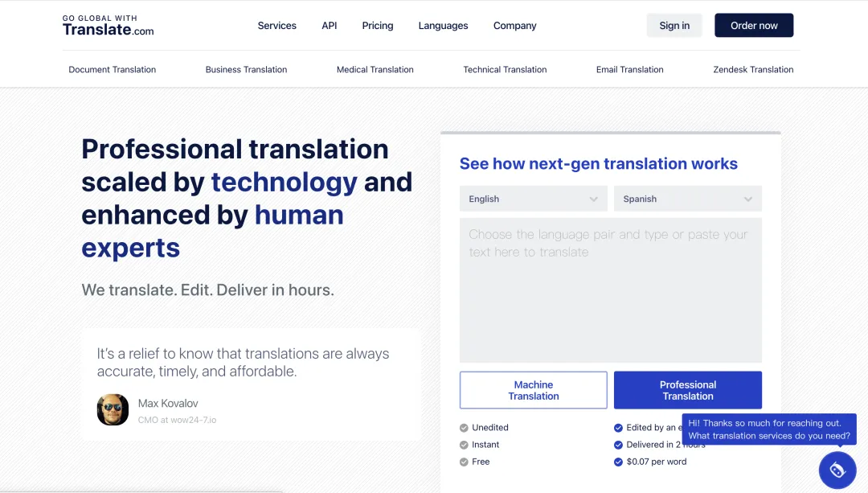
Task: Select the Machine Translation option
Action: [533, 390]
